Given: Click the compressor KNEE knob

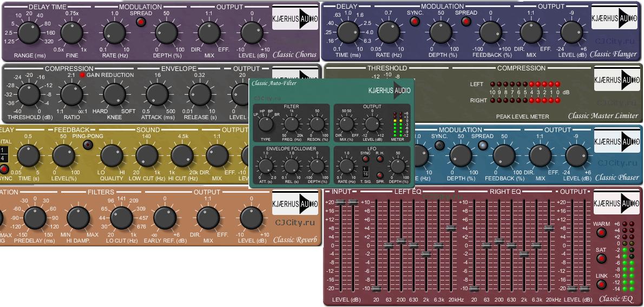Looking at the screenshot, I should point(115,95).
